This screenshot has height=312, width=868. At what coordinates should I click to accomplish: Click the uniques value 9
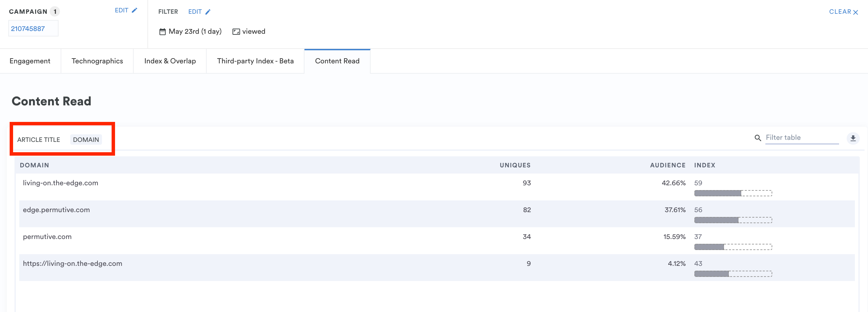click(529, 263)
